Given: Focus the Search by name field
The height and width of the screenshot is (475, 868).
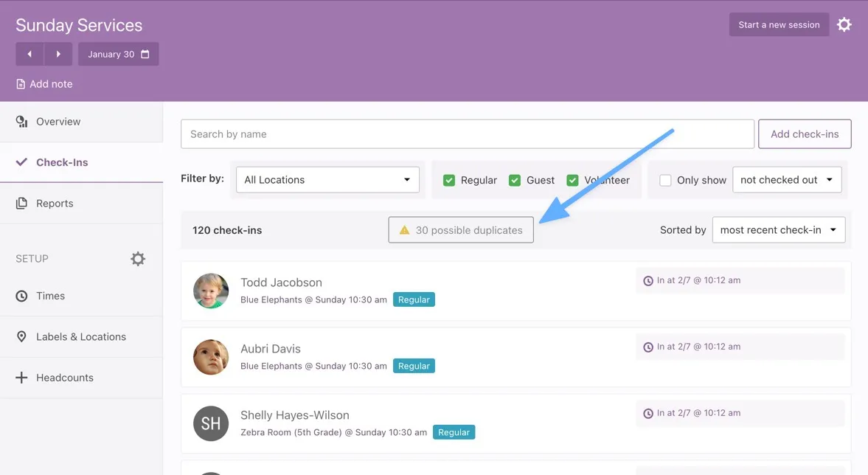Looking at the screenshot, I should (467, 134).
